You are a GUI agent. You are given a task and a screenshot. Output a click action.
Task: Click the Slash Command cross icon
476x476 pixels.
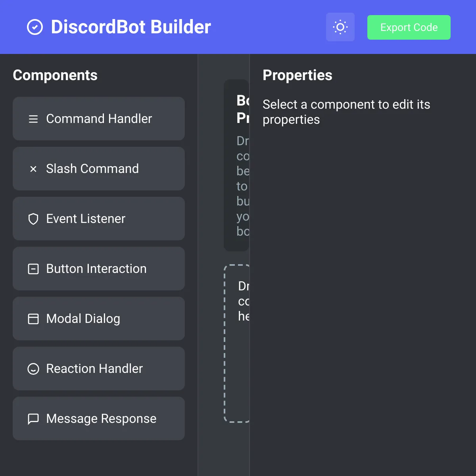(x=33, y=169)
